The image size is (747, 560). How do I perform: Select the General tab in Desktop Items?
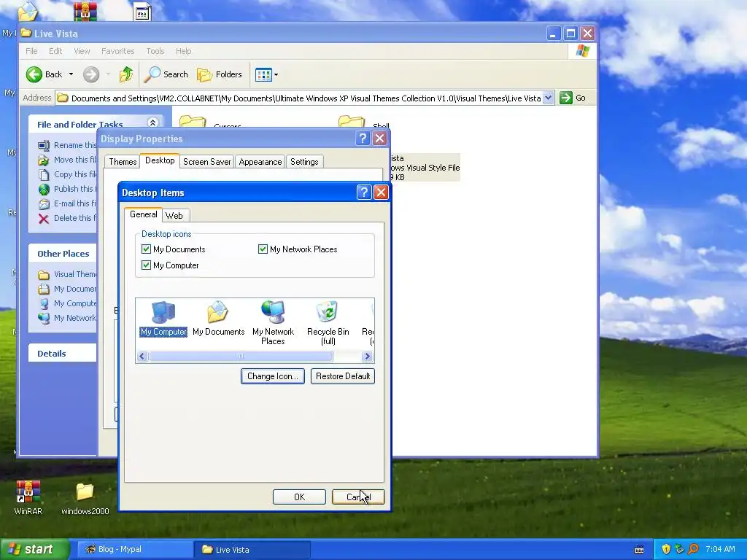[144, 214]
